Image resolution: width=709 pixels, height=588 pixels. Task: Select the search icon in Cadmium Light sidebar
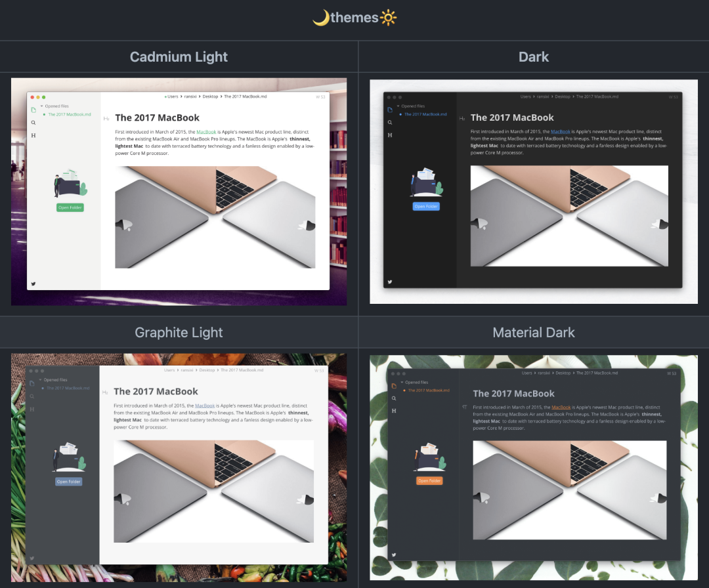[33, 123]
